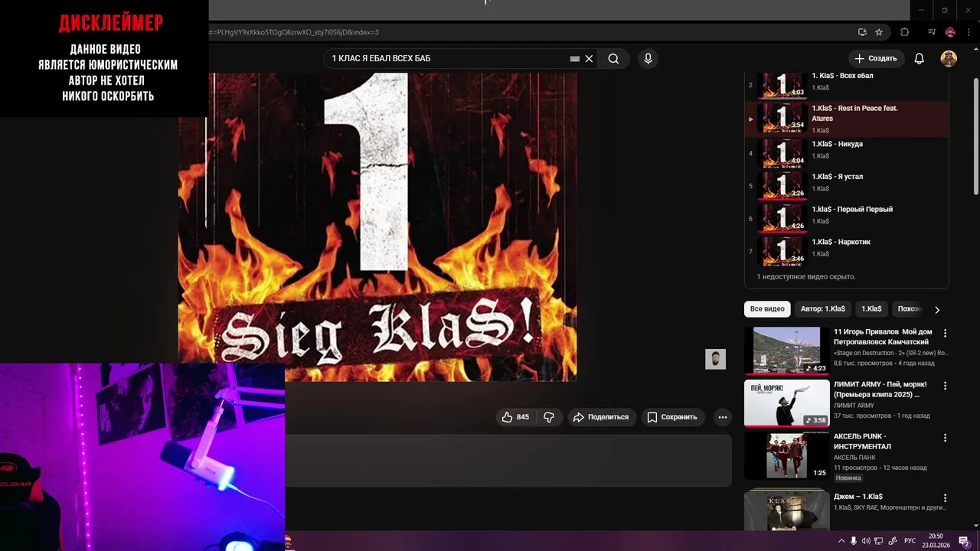This screenshot has height=551, width=980.
Task: Open the taskbar volume speaker icon
Action: pos(866,541)
